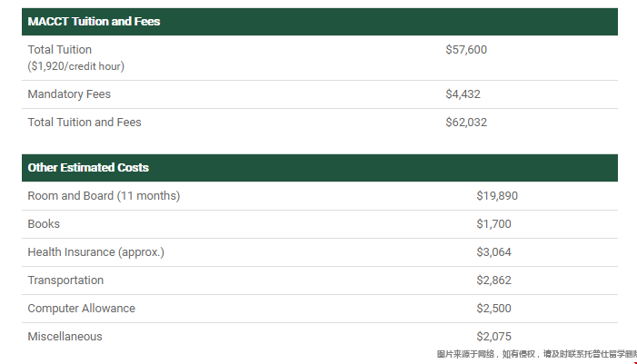Click the $3,064 health insurance amount

click(x=493, y=252)
